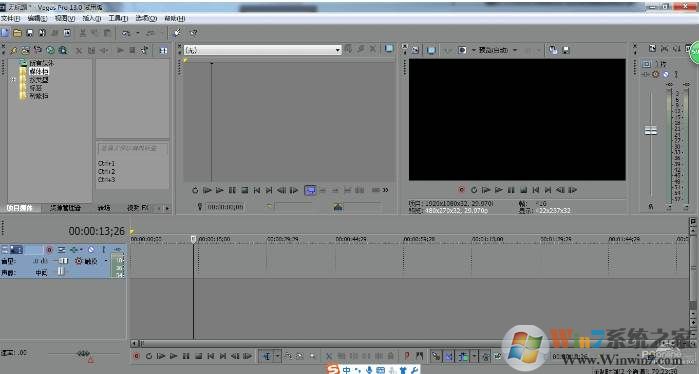
Task: Click the Undo arrow in main toolbar
Action: 127,33
